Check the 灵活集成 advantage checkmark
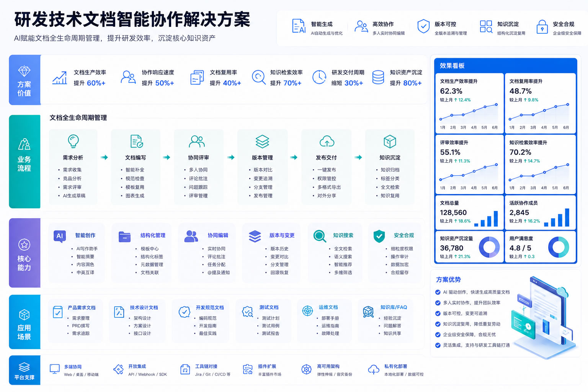Screen dimensions: 588x392 click(438, 345)
